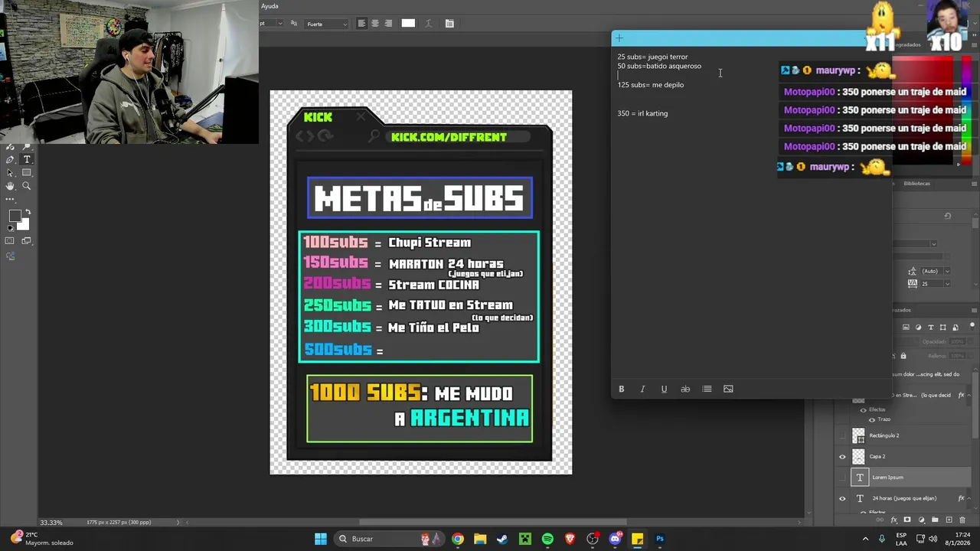Click strikethrough button in sticky note

(685, 389)
